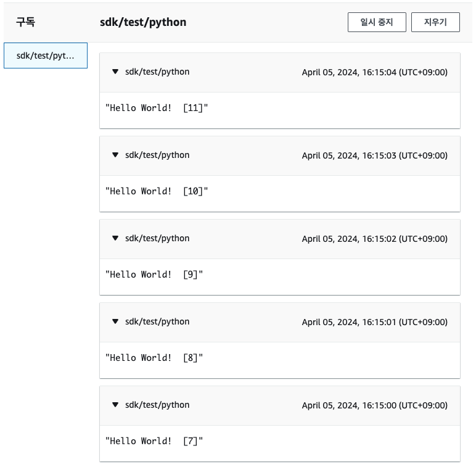The width and height of the screenshot is (476, 467).
Task: Click timestamp April 05, 2024, 16:15:03
Action: click(x=375, y=155)
